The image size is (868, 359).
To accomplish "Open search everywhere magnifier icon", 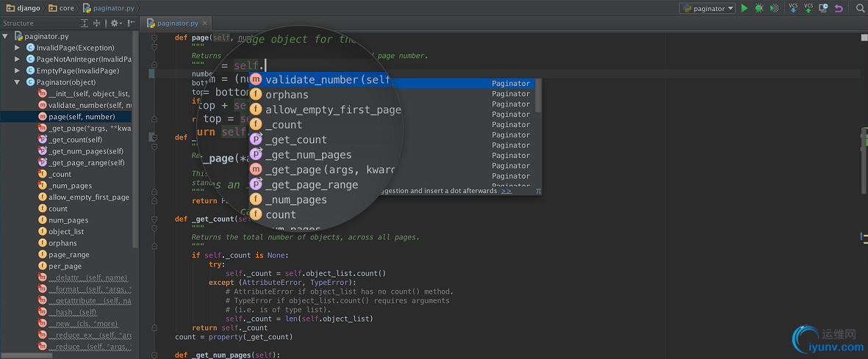I will [859, 8].
